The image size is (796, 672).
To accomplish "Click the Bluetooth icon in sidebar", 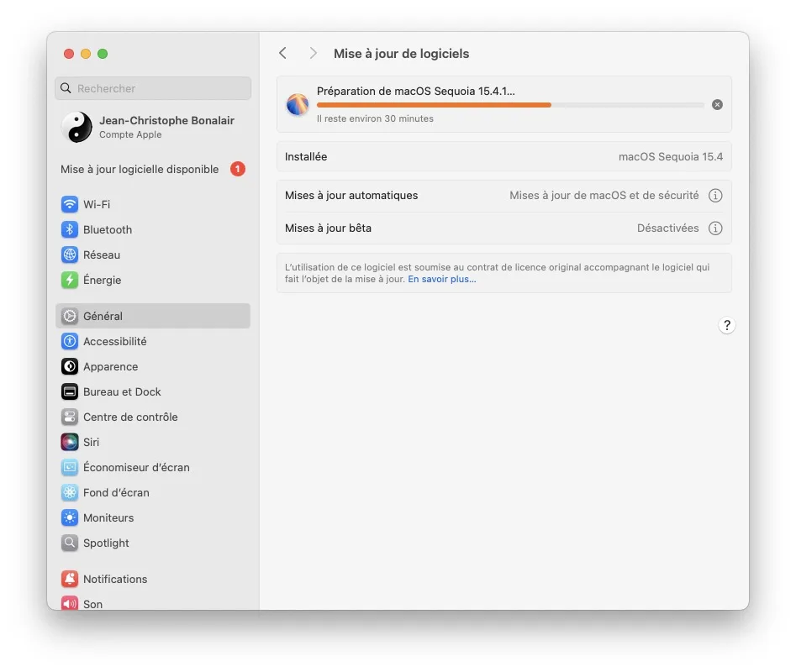I will (x=70, y=230).
